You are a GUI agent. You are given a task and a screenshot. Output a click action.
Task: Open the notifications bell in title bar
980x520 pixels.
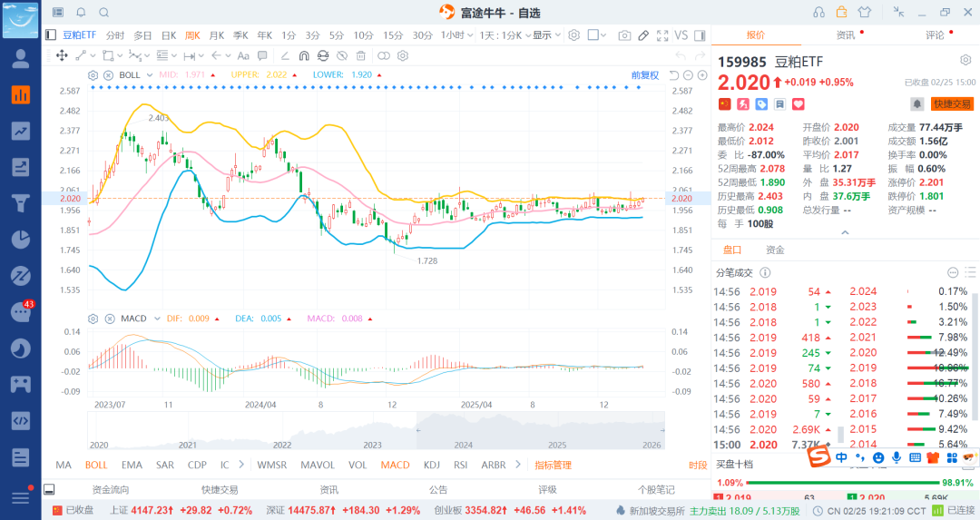81,13
